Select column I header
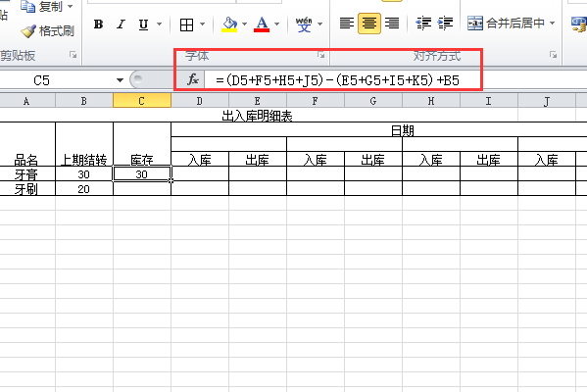 tap(489, 101)
